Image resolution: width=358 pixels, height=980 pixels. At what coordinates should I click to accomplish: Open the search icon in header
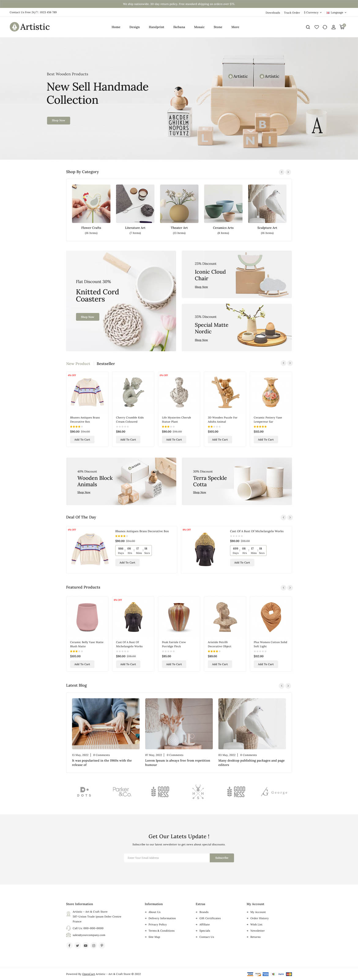pos(308,27)
